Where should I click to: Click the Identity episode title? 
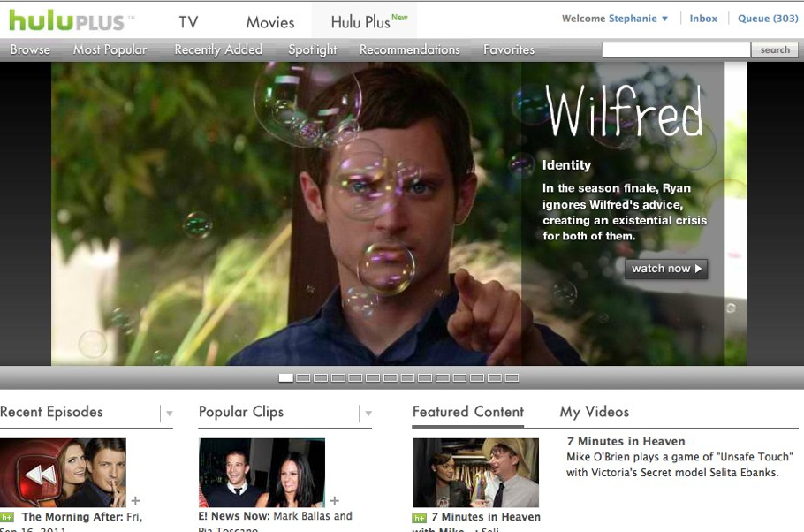tap(566, 165)
